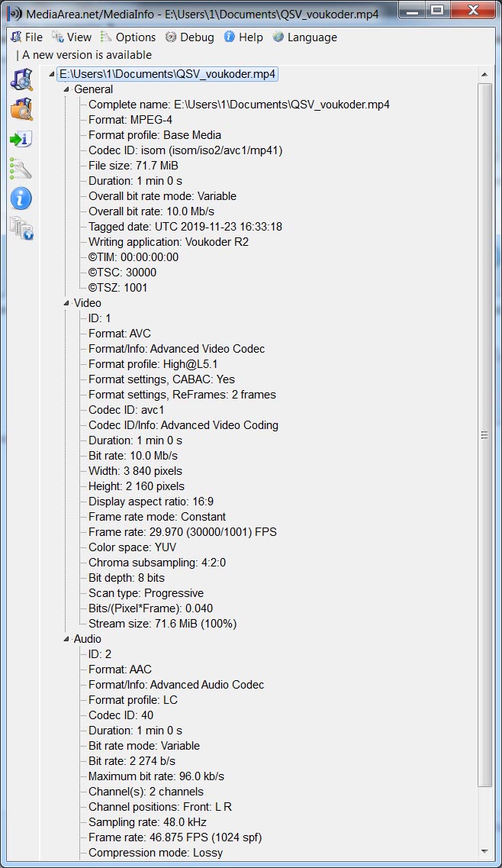Viewport: 502px width, 868px height.
Task: Open the Language menu
Action: [305, 37]
